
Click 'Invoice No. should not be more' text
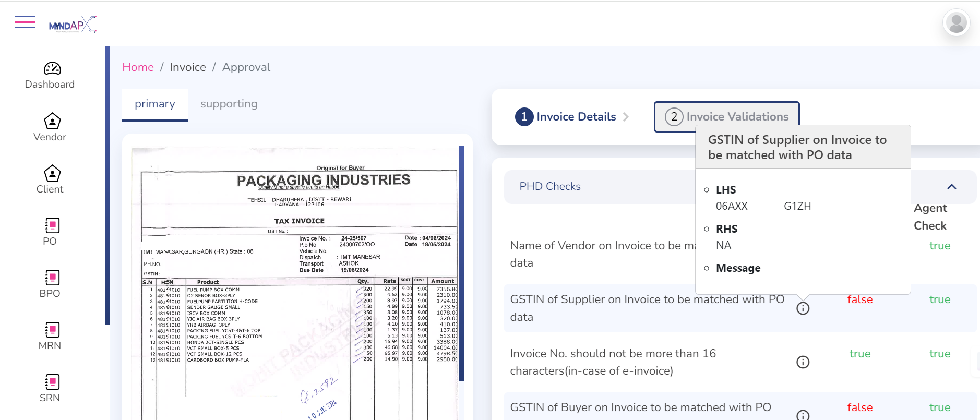[x=613, y=362]
